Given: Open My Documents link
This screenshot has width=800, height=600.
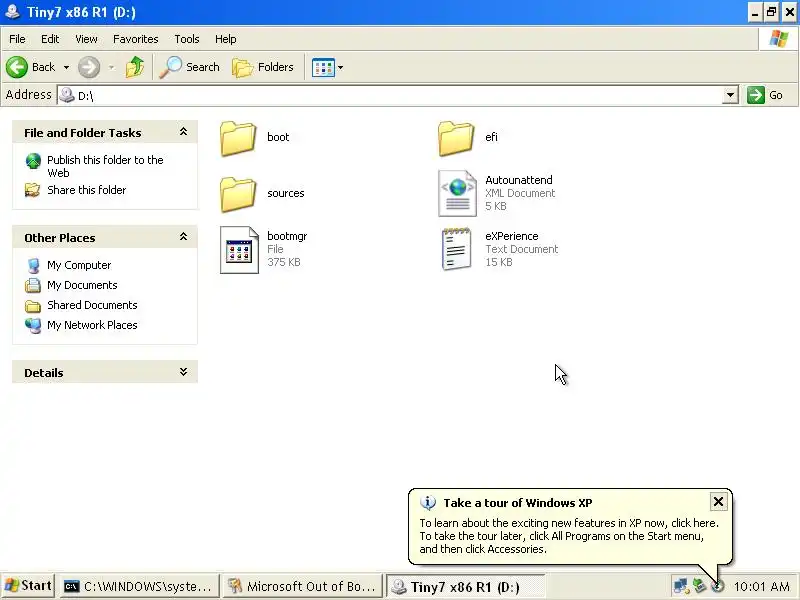Looking at the screenshot, I should (82, 285).
